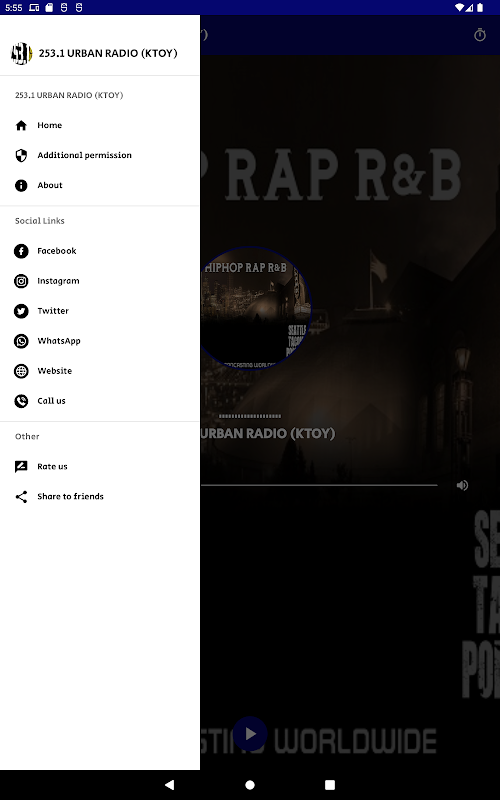
Task: Tap the Android home circle button
Action: pyautogui.click(x=250, y=785)
